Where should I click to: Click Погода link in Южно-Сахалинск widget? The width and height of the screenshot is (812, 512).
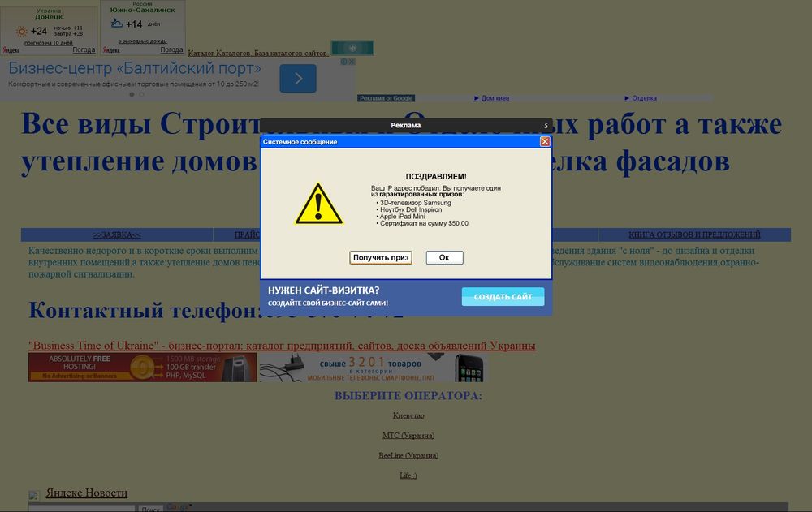[x=171, y=50]
